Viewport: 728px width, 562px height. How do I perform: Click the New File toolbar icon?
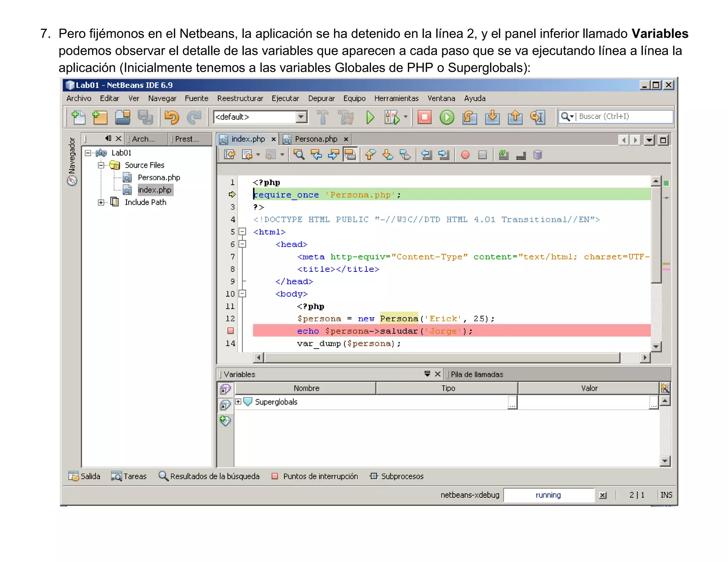coord(79,117)
